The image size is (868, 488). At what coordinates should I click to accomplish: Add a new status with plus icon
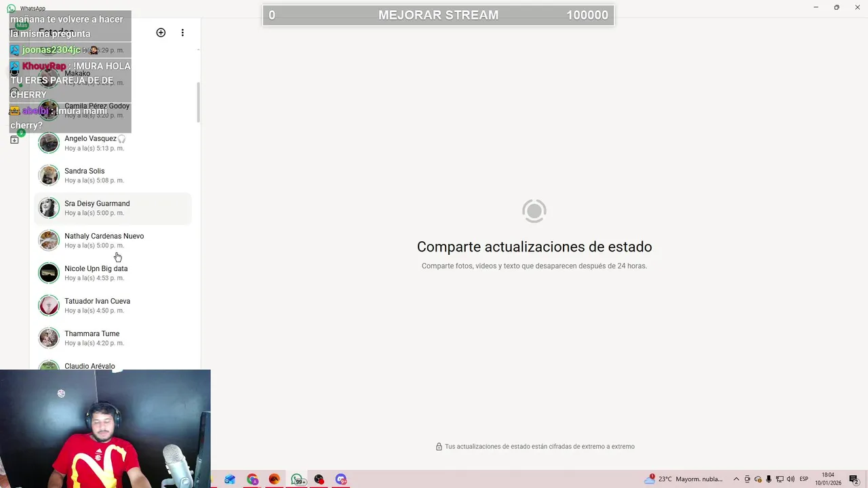point(161,33)
